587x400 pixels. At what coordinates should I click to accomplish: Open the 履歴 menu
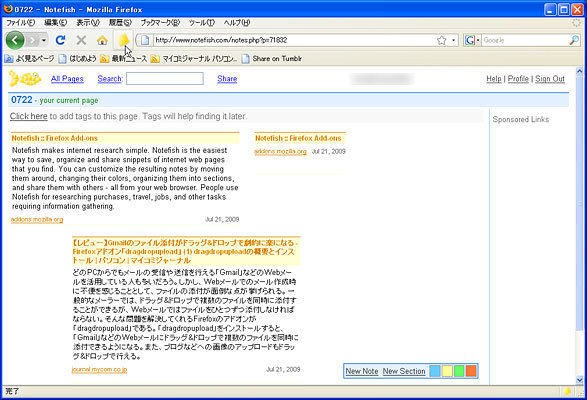pyautogui.click(x=120, y=22)
